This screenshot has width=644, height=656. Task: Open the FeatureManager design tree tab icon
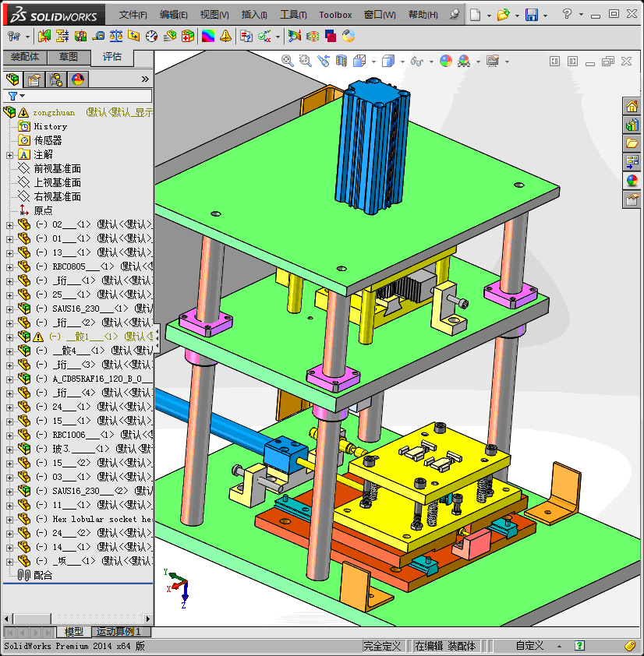(x=12, y=79)
